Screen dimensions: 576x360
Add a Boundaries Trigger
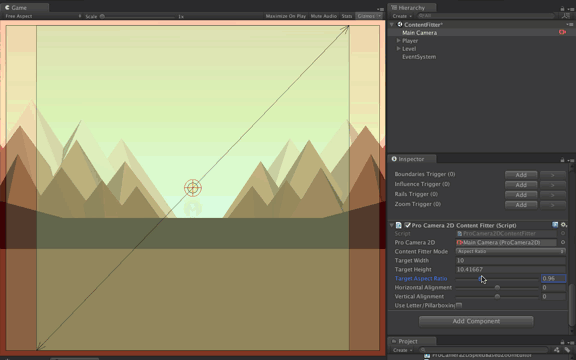click(x=521, y=174)
